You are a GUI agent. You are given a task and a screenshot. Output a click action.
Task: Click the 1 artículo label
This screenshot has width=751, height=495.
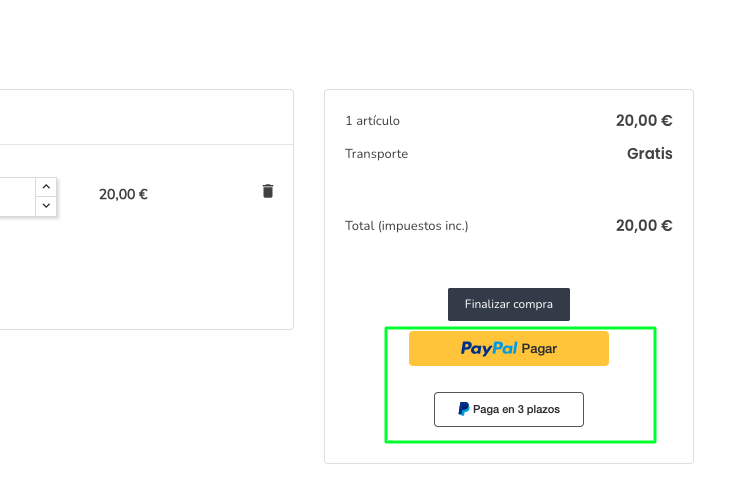373,121
